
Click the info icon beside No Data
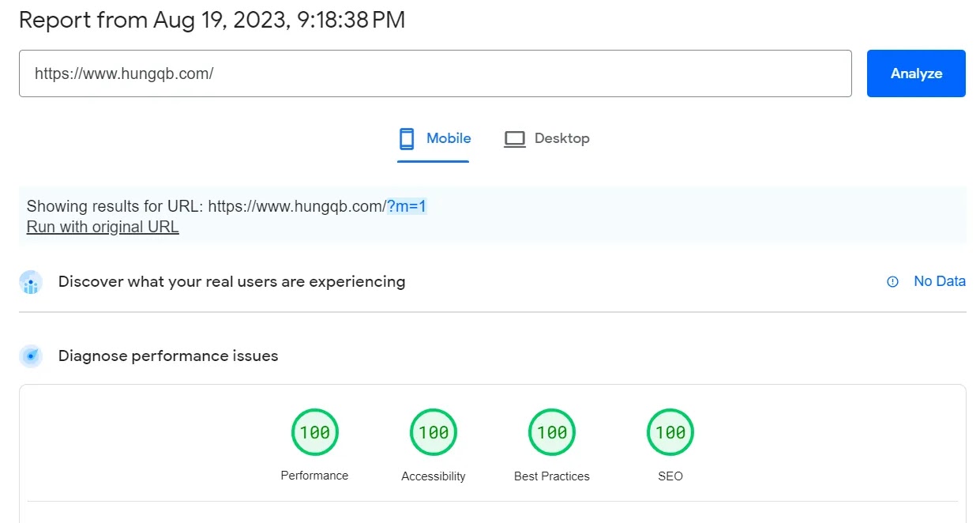[x=893, y=281]
